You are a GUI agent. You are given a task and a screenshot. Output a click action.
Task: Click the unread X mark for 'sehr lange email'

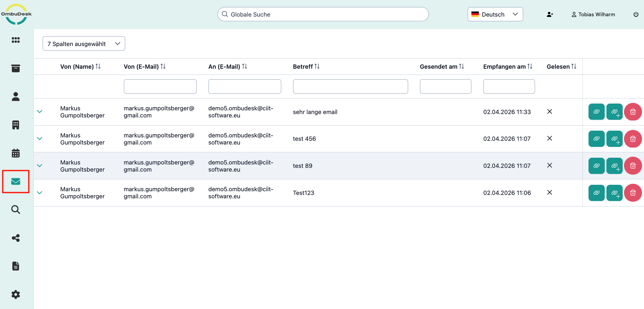tap(550, 111)
